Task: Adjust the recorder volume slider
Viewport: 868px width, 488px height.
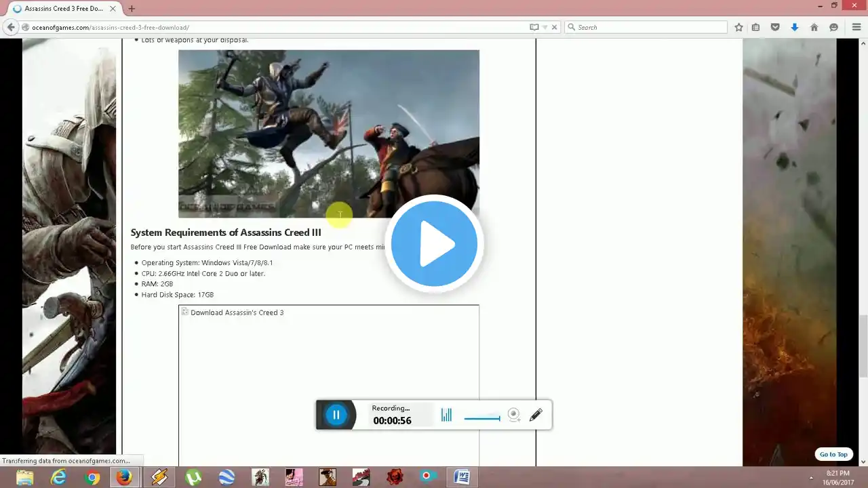Action: [482, 418]
